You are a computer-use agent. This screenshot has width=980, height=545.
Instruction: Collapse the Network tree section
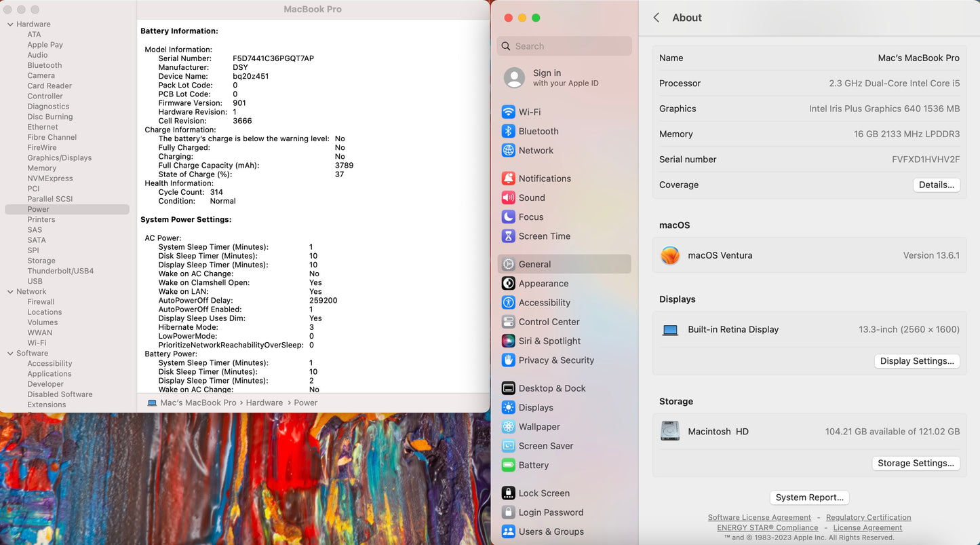[10, 292]
